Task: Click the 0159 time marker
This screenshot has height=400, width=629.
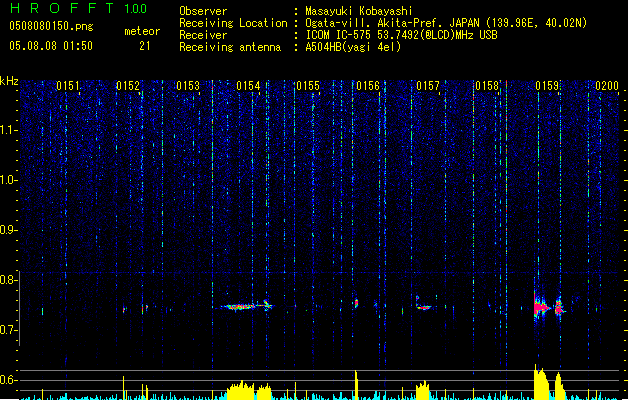Action: (x=547, y=86)
